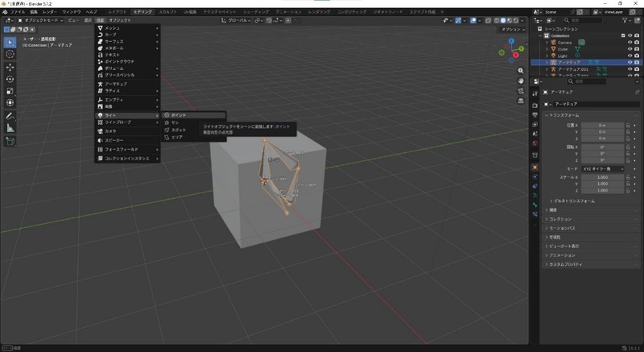Switch perspective/orthographic grid icon in viewport
This screenshot has width=644, height=352.
pyautogui.click(x=521, y=101)
